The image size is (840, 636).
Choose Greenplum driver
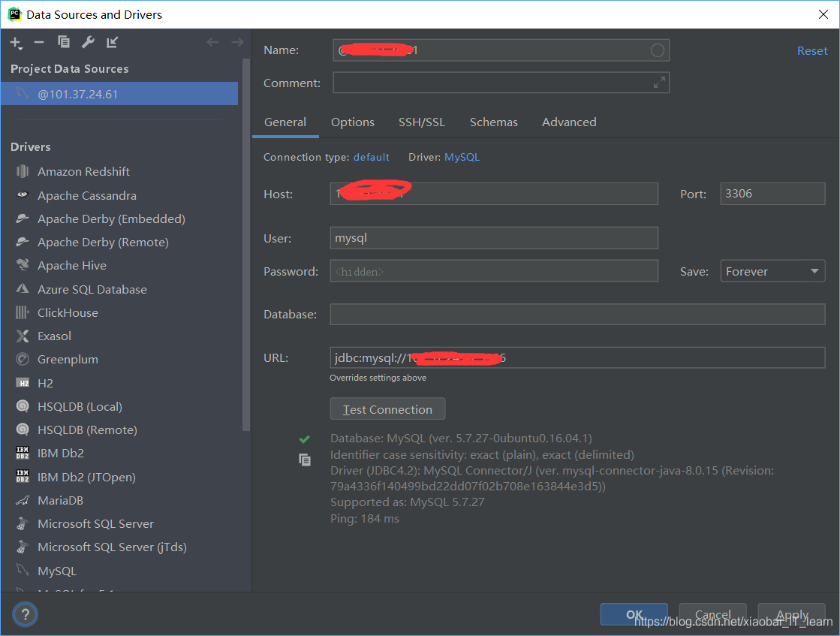(68, 360)
